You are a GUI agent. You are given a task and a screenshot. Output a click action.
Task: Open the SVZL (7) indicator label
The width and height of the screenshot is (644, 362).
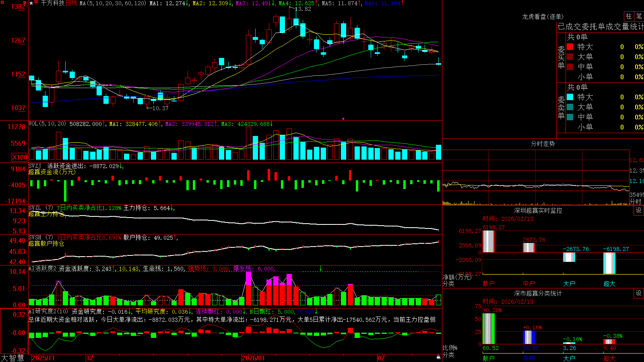[41, 208]
